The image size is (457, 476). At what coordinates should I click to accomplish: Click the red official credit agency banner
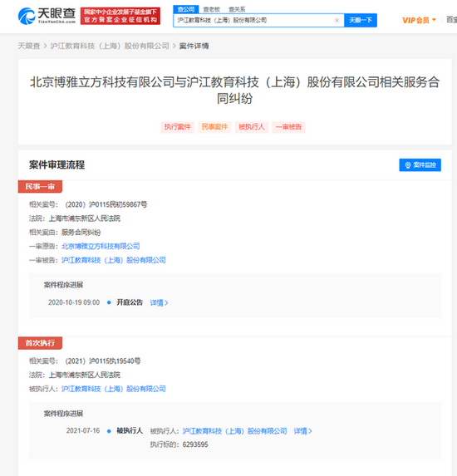(x=120, y=16)
